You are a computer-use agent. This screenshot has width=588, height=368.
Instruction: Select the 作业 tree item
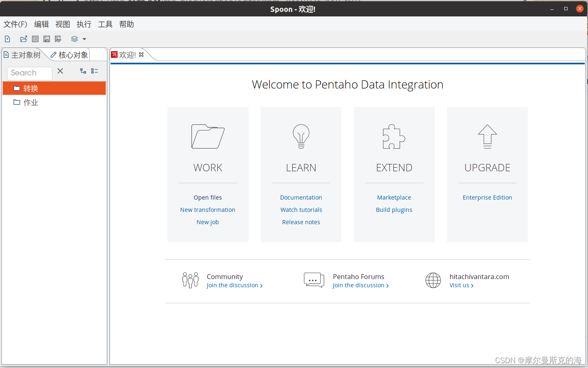54,102
